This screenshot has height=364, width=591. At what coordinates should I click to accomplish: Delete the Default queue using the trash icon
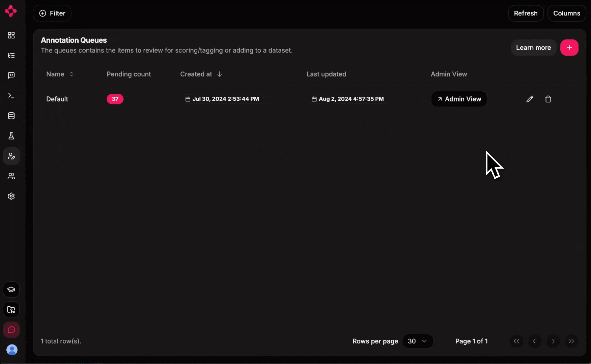coord(548,99)
